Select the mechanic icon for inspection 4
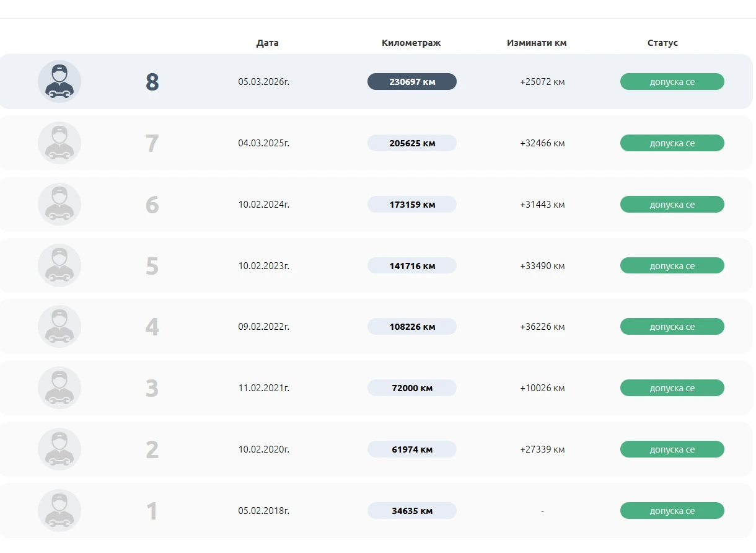 59,327
